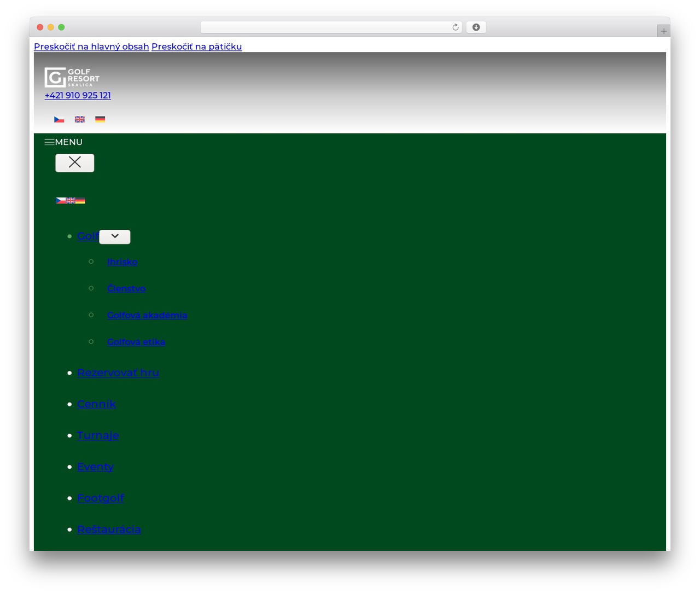The image size is (700, 593).
Task: Go to Footgolf page
Action: pos(101,498)
